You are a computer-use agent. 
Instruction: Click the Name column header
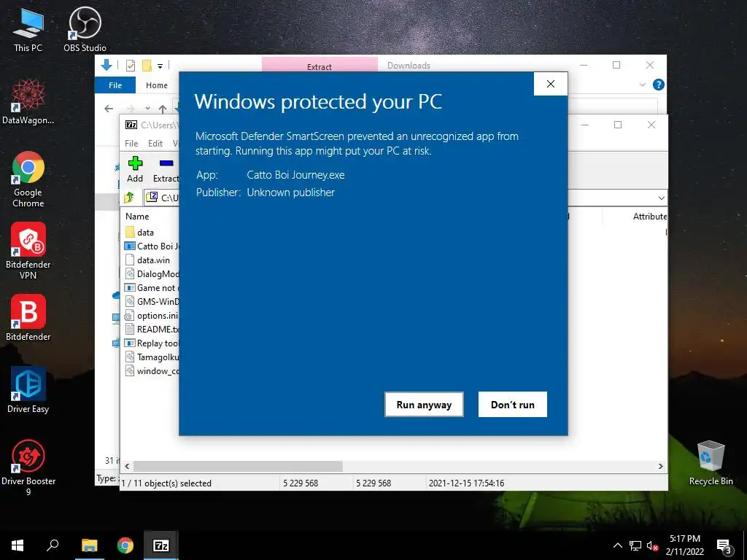tap(137, 216)
